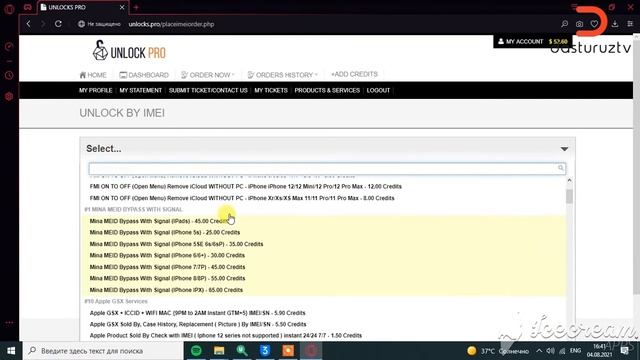Click the Windows taskbar search box
This screenshot has width=640, height=360.
click(x=103, y=351)
